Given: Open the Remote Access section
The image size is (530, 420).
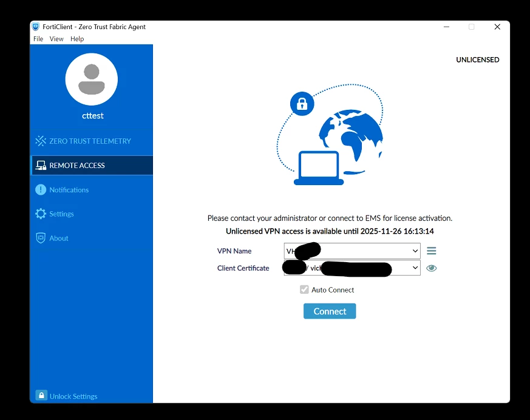Looking at the screenshot, I should (x=91, y=165).
